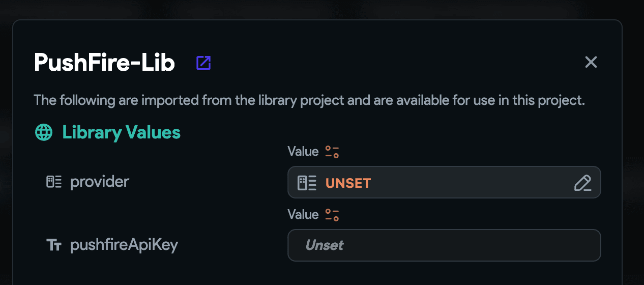Click the PushFire-Lib dialog title
This screenshot has width=644, height=285.
tap(104, 63)
